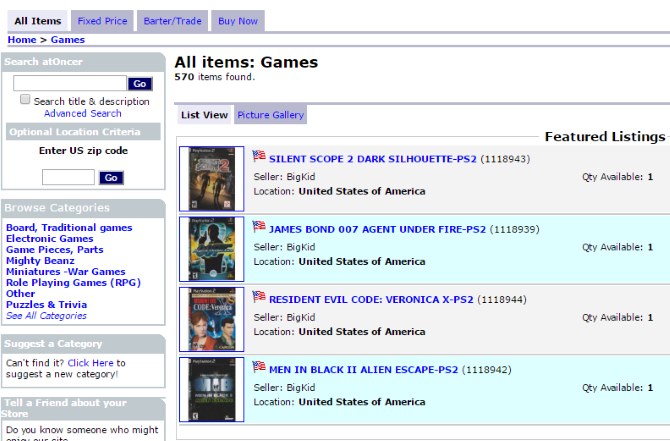Viewport: 670px width, 441px height.
Task: Click the item number (1118942)
Action: coord(486,370)
